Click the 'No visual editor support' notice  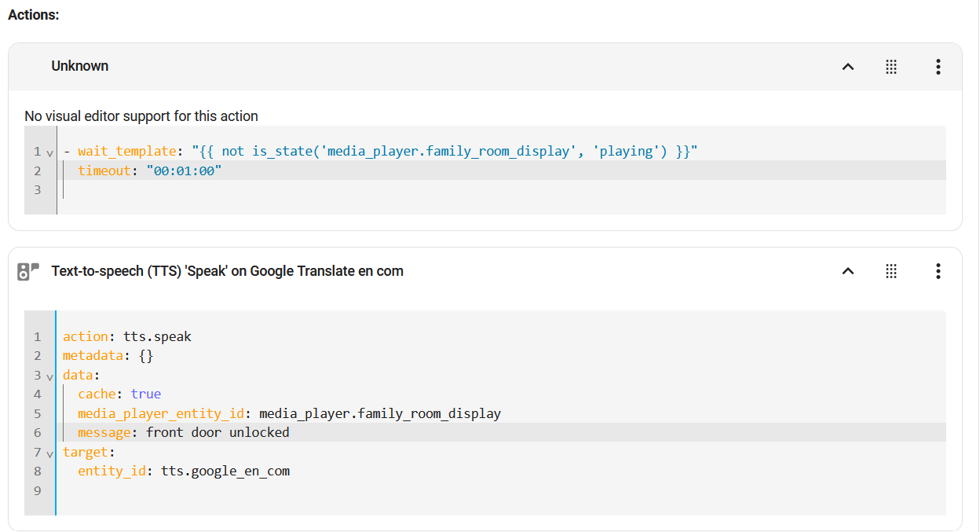(x=141, y=116)
